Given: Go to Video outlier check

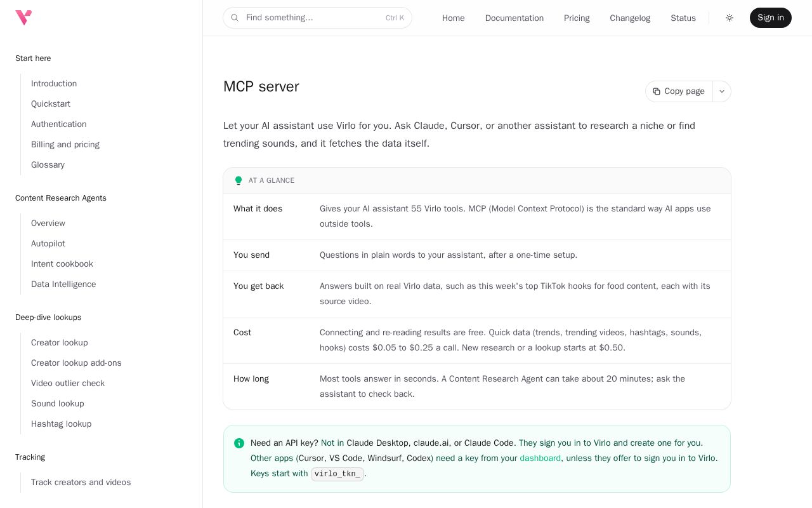Looking at the screenshot, I should coord(68,384).
